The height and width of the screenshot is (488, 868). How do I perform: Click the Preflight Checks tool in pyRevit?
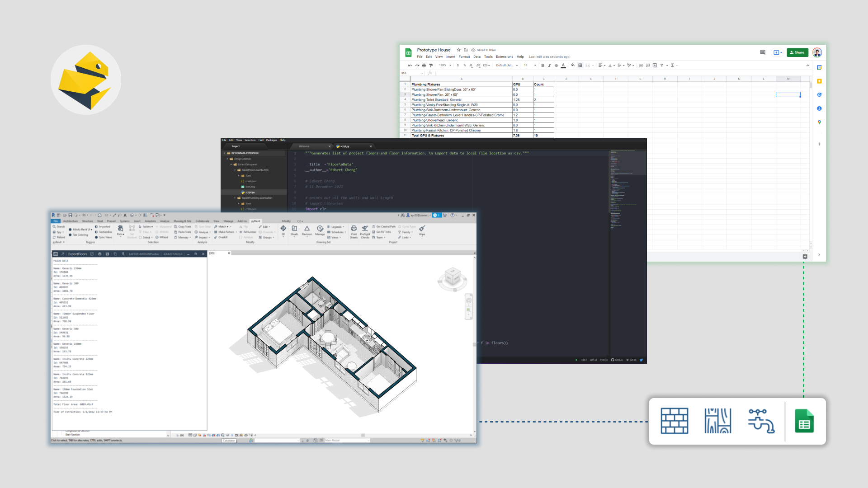[365, 232]
